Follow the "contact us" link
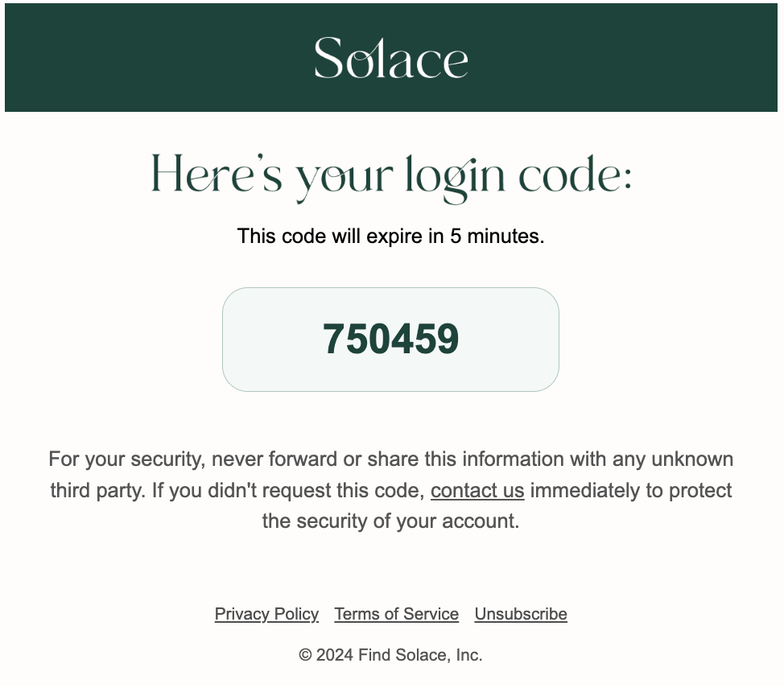 477,490
